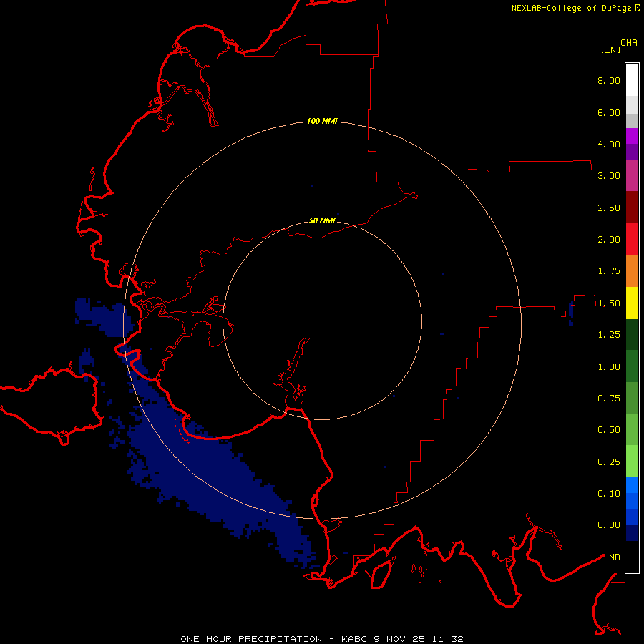The height and width of the screenshot is (644, 644).
Task: Click the 0.75 legend value
Action: pyautogui.click(x=609, y=399)
